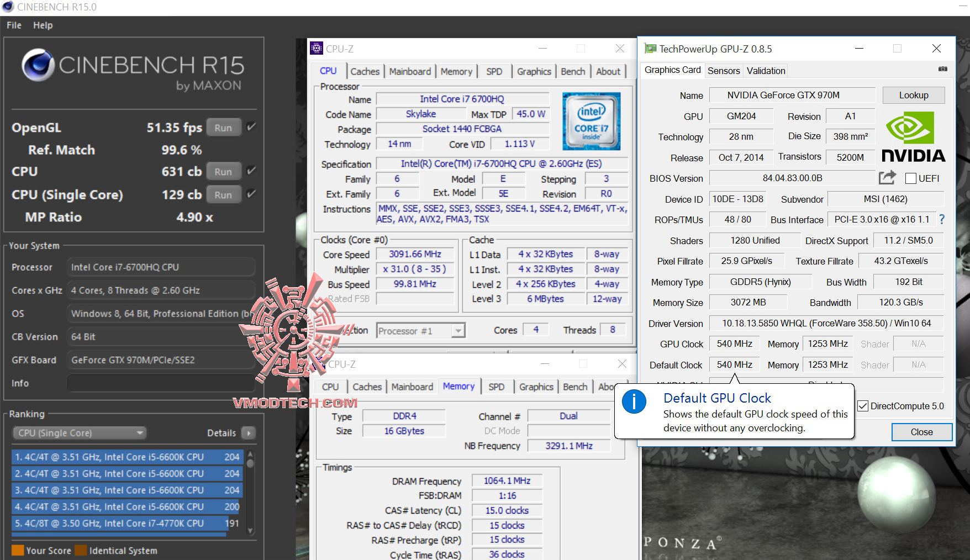
Task: Run the CPU (Single Core) benchmark
Action: (223, 194)
